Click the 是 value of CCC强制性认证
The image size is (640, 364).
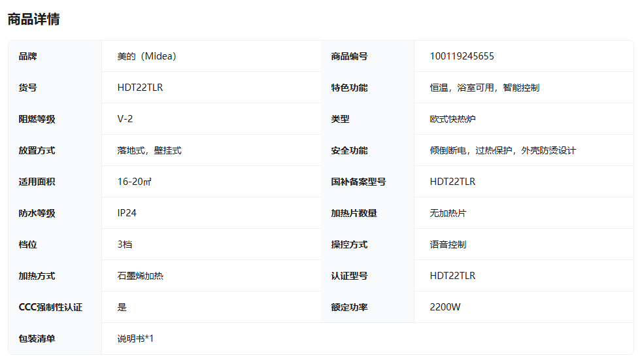point(122,307)
